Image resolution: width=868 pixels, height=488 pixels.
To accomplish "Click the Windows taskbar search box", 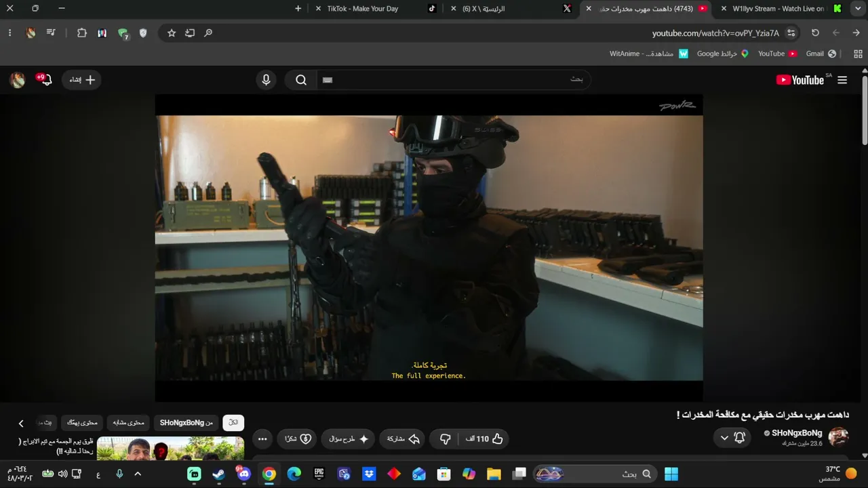I will click(595, 474).
